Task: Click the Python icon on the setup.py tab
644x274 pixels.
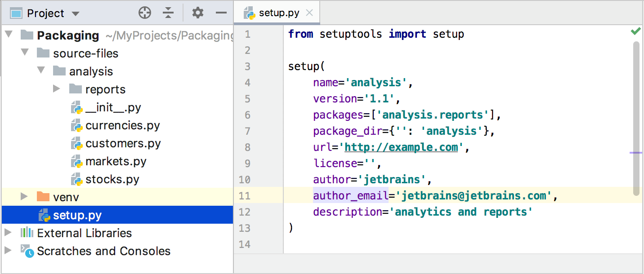Action: point(248,12)
